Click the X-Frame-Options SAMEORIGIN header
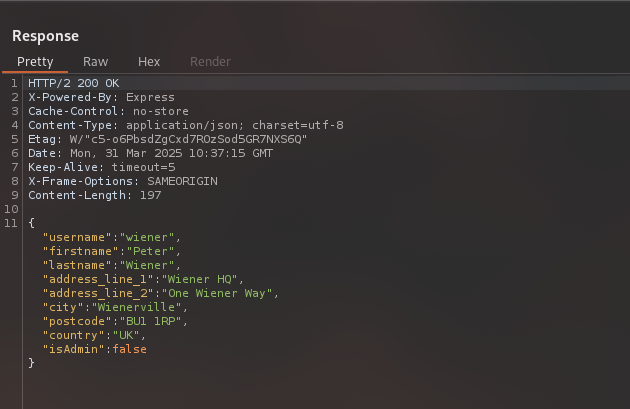Viewport: 630px width, 409px height. [x=122, y=181]
